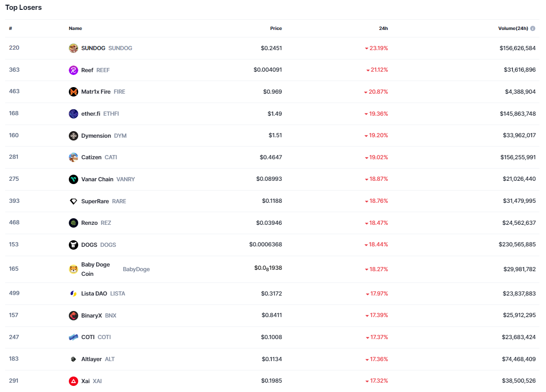Screen dimensions: 546x392
Task: Sort by the # rank column header
Action: (10, 29)
